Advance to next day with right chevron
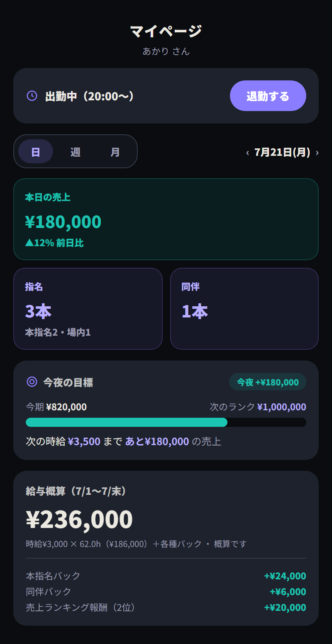 317,153
